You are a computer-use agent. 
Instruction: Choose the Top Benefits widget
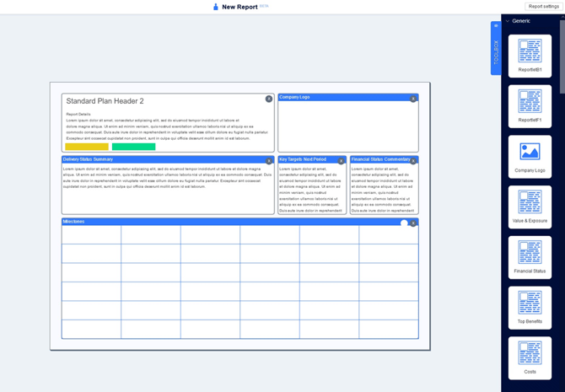click(530, 308)
